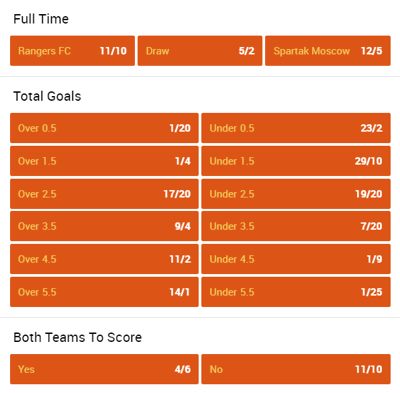The image size is (400, 393).
Task: Pick Under 4.5 goals at 1/9
Action: tap(296, 259)
